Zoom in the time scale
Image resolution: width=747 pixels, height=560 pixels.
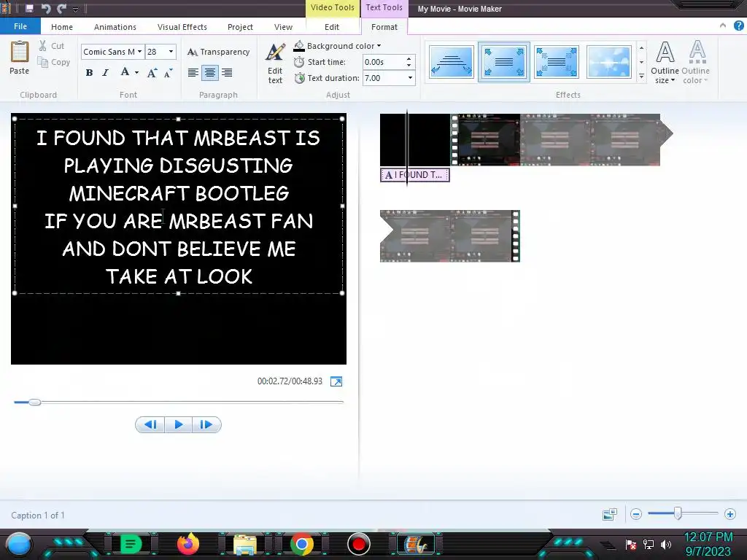(x=729, y=514)
